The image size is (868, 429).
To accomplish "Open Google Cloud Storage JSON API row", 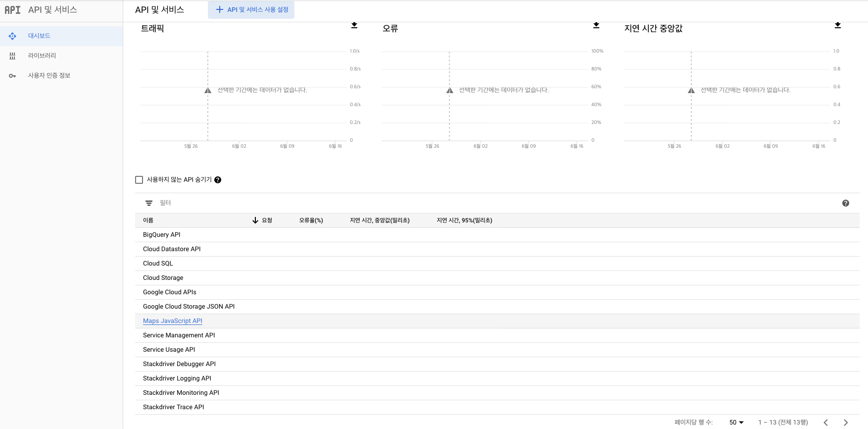I will point(497,307).
